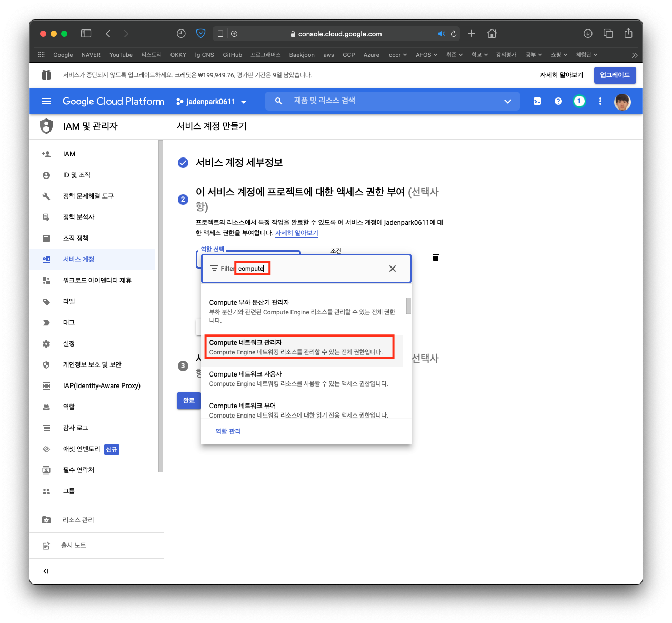
Task: Open the three-dot more options menu
Action: click(600, 101)
